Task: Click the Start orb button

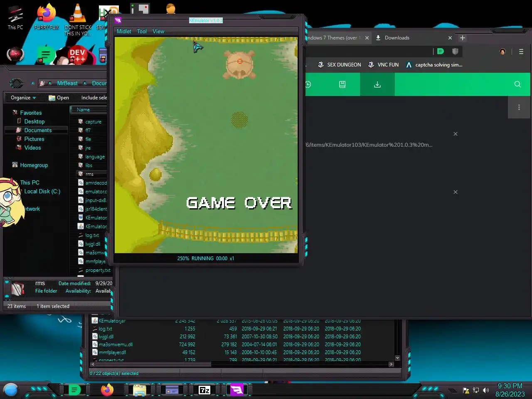Action: pos(11,390)
